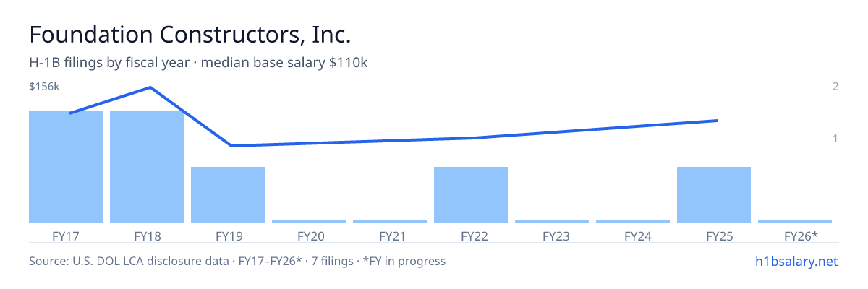Click the tiny FY20 bar
Image resolution: width=868 pixels, height=289 pixels.
[x=309, y=222]
